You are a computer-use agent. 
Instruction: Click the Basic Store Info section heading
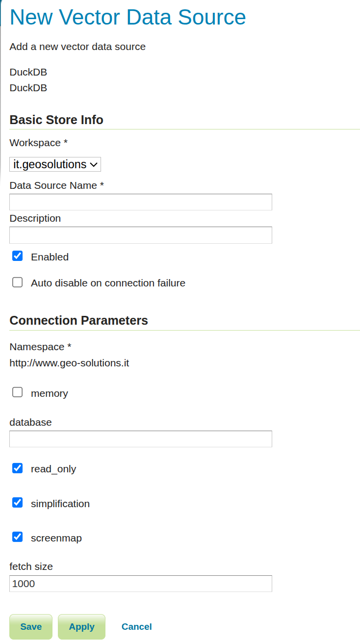click(56, 120)
